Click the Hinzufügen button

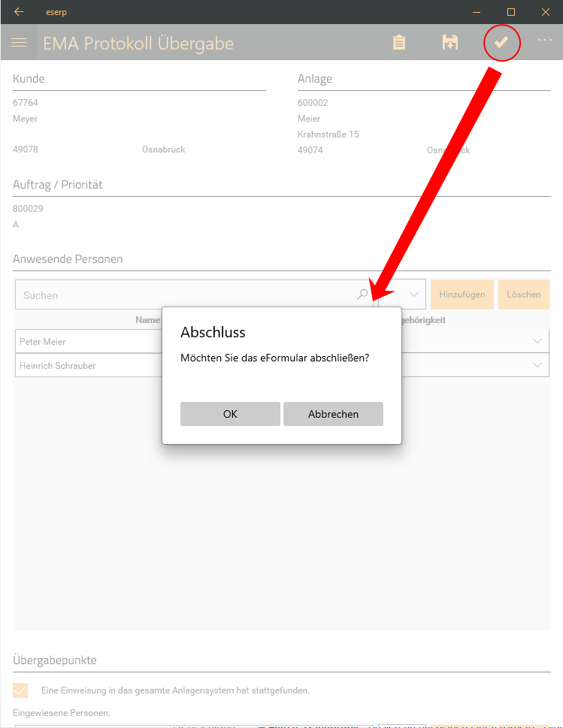pyautogui.click(x=462, y=295)
